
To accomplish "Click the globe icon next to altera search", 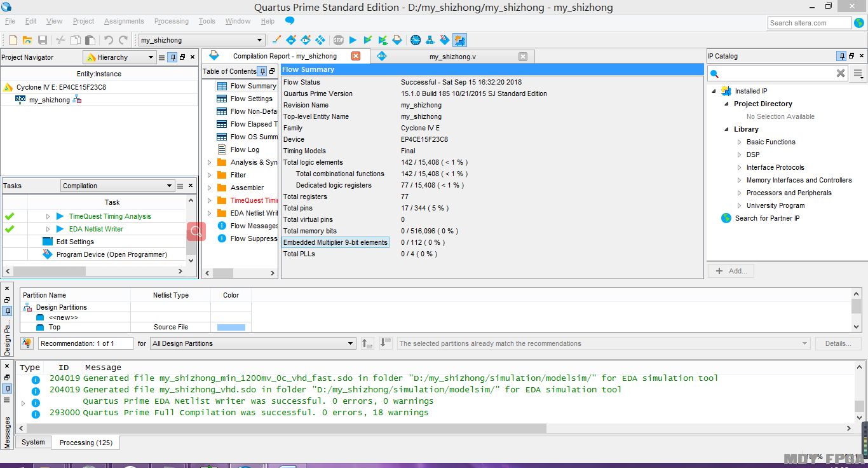I will [x=859, y=23].
